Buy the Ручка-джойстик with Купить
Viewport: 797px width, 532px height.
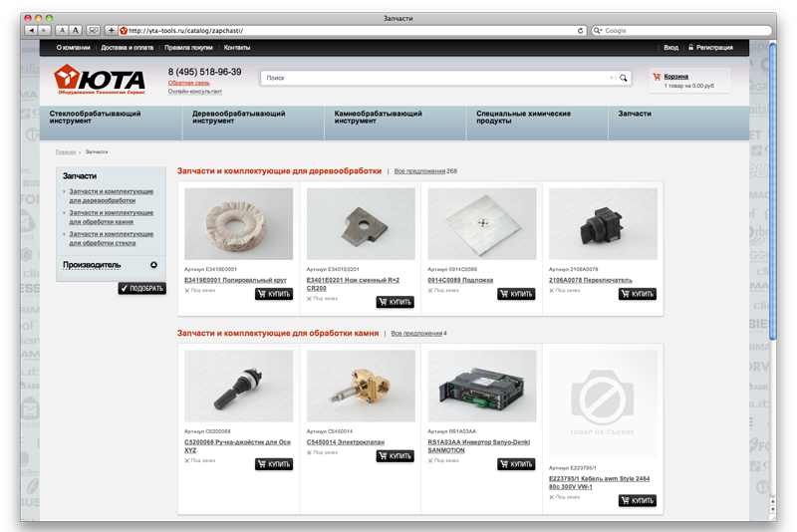coord(274,464)
